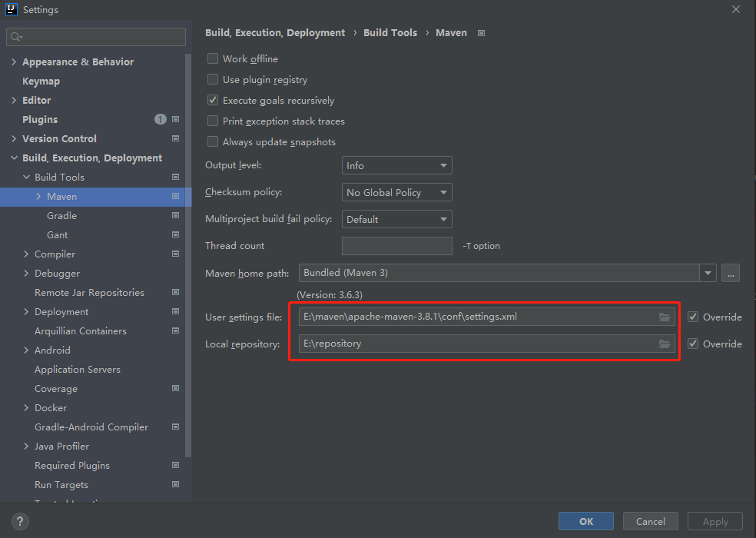The image size is (756, 538).
Task: Click the Plugins update badge showing 1
Action: pos(160,119)
